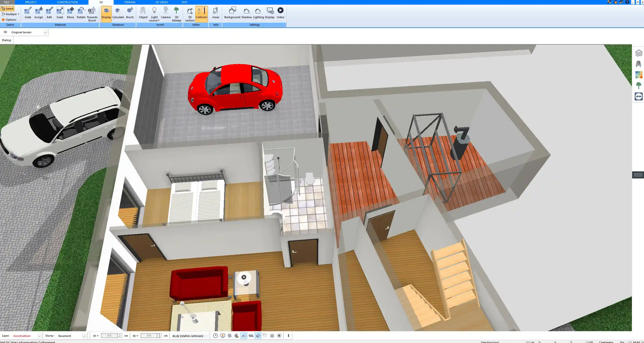Toggle the grid icon in bottom toolbar
Image resolution: width=644 pixels, height=343 pixels.
272,336
